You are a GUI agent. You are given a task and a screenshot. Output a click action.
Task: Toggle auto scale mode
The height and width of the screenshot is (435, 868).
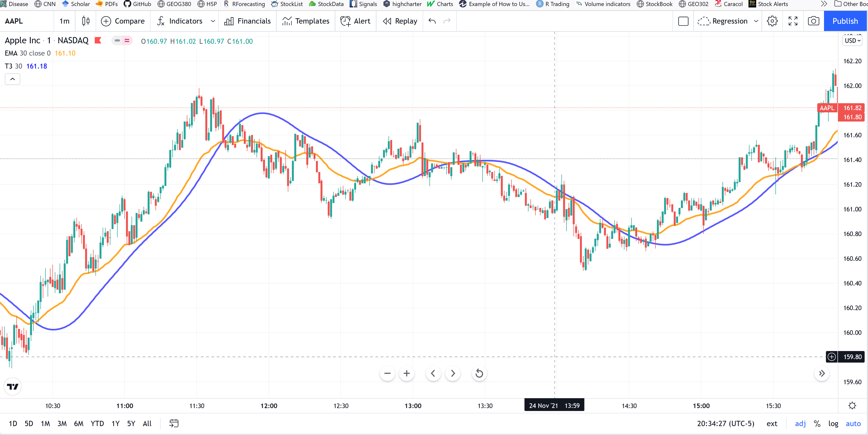853,423
